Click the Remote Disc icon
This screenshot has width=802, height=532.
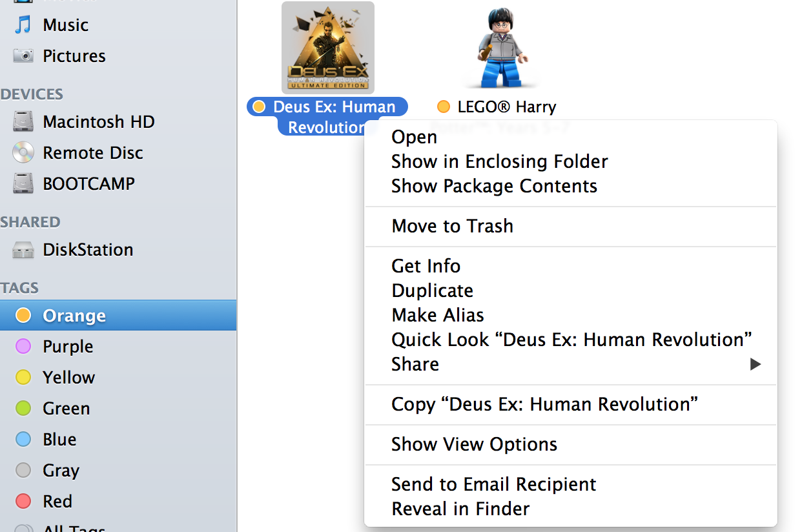(23, 153)
